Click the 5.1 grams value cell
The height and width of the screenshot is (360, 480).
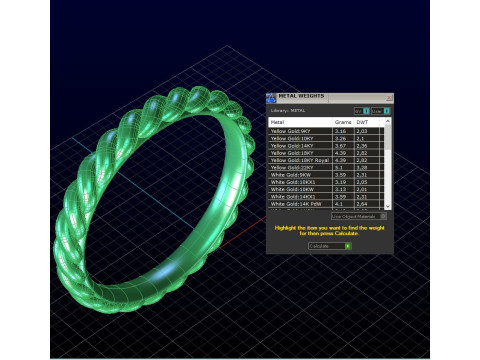343,168
